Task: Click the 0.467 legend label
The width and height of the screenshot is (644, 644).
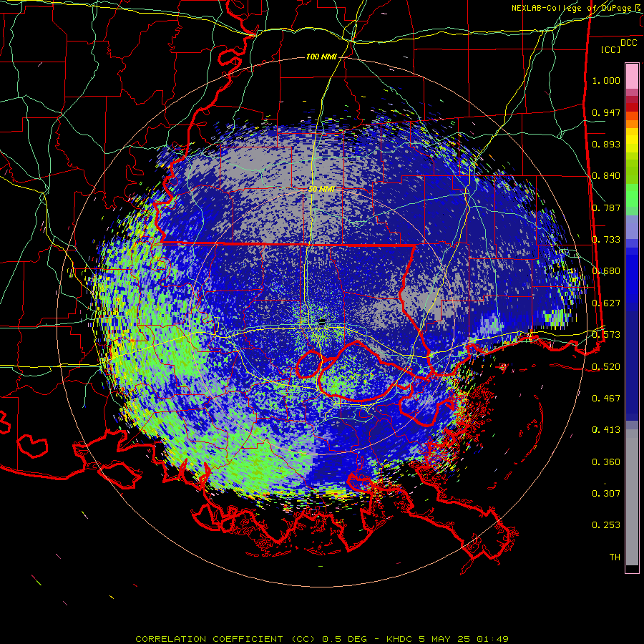Action: coord(606,398)
